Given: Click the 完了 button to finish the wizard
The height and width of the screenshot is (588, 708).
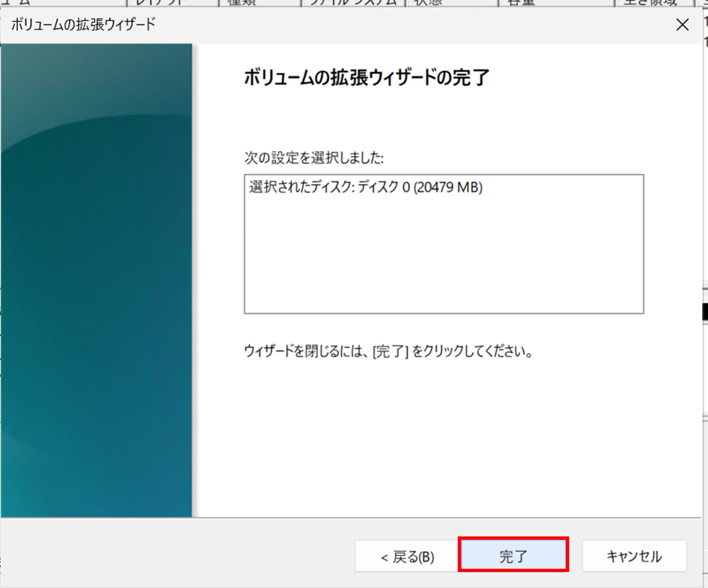Looking at the screenshot, I should 513,556.
